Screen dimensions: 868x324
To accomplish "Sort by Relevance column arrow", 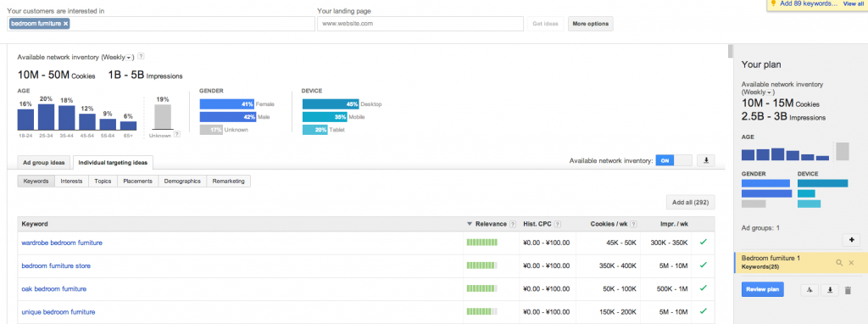I will coord(470,224).
